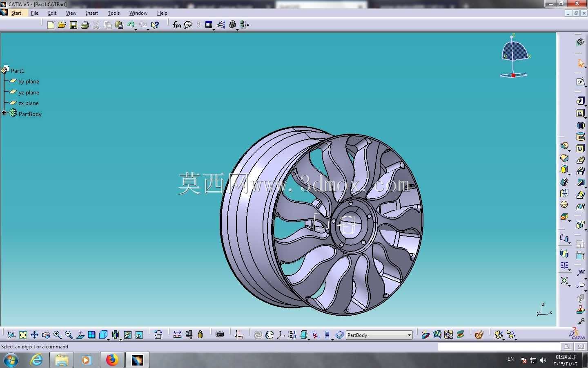Click the Undo arrow icon
This screenshot has height=368, width=588.
point(131,25)
